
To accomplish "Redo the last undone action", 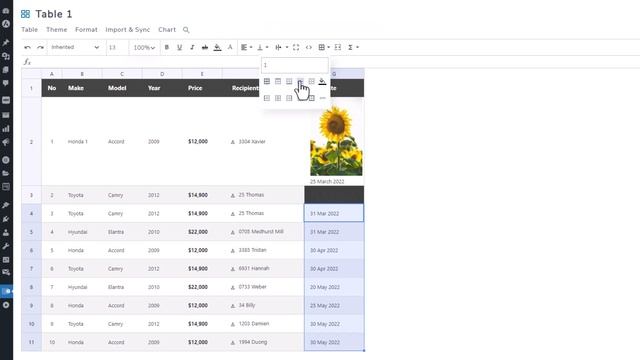I will pyautogui.click(x=40, y=47).
